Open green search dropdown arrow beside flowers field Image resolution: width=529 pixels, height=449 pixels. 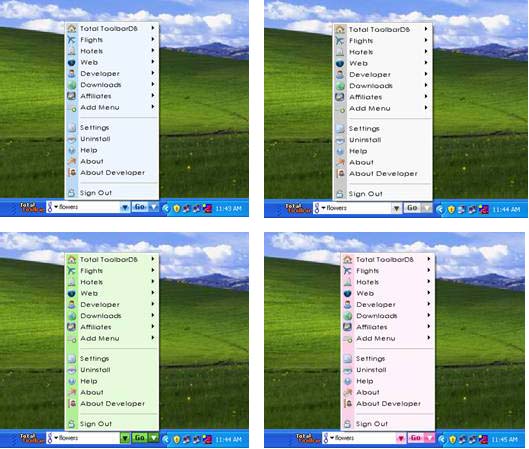click(124, 438)
